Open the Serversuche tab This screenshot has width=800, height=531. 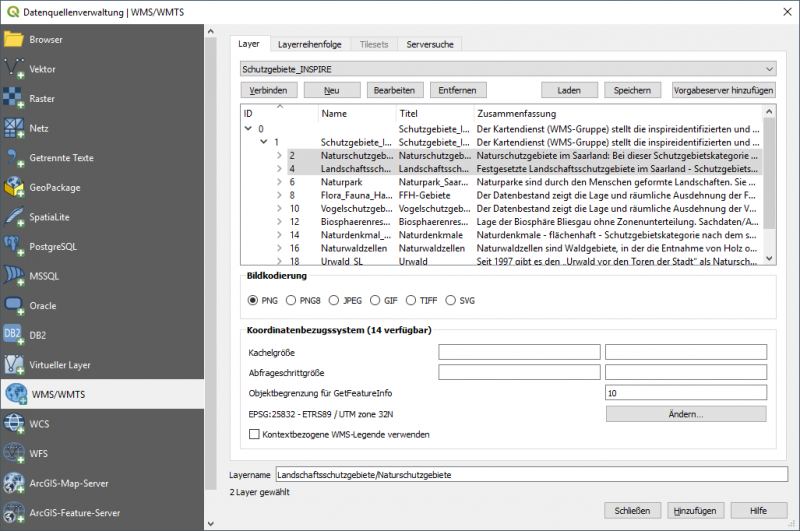click(x=430, y=44)
